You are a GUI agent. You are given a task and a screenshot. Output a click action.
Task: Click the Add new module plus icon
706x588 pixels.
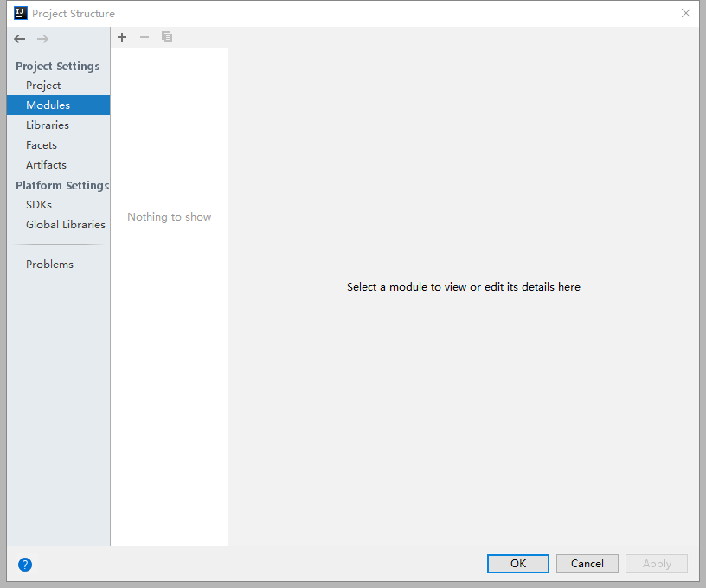tap(122, 37)
